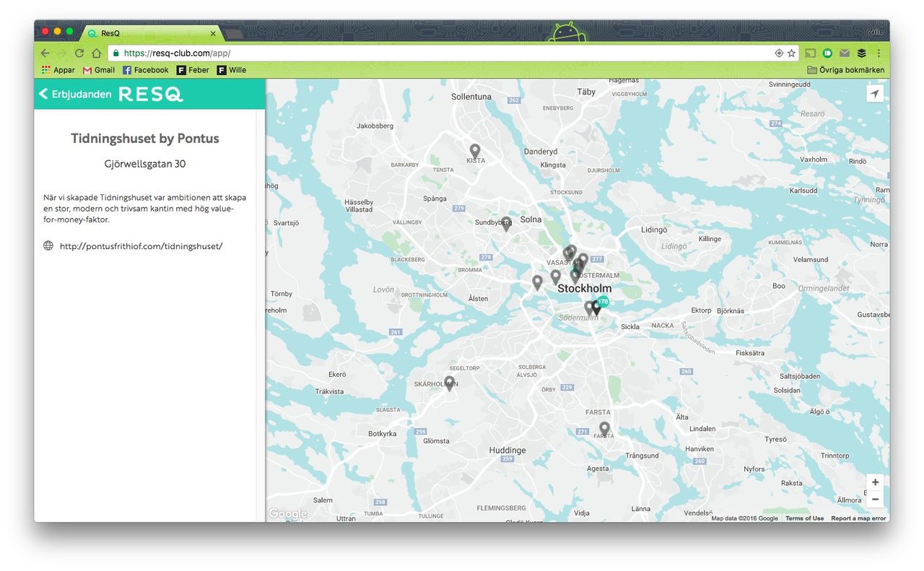924x571 pixels.
Task: Click the green circular extension icon
Action: pyautogui.click(x=828, y=53)
